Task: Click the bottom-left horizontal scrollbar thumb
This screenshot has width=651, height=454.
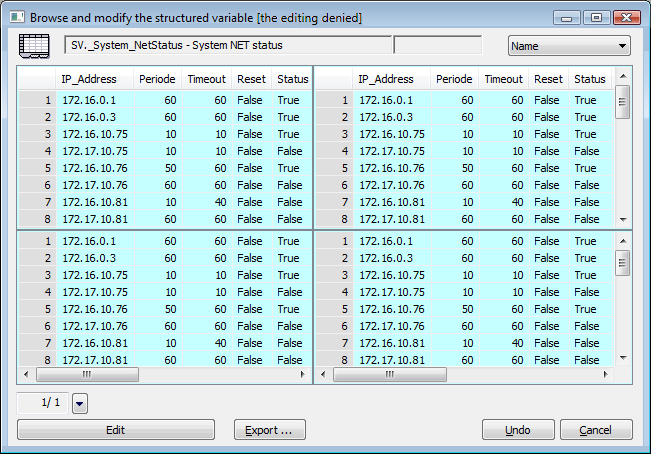Action: coord(87,375)
